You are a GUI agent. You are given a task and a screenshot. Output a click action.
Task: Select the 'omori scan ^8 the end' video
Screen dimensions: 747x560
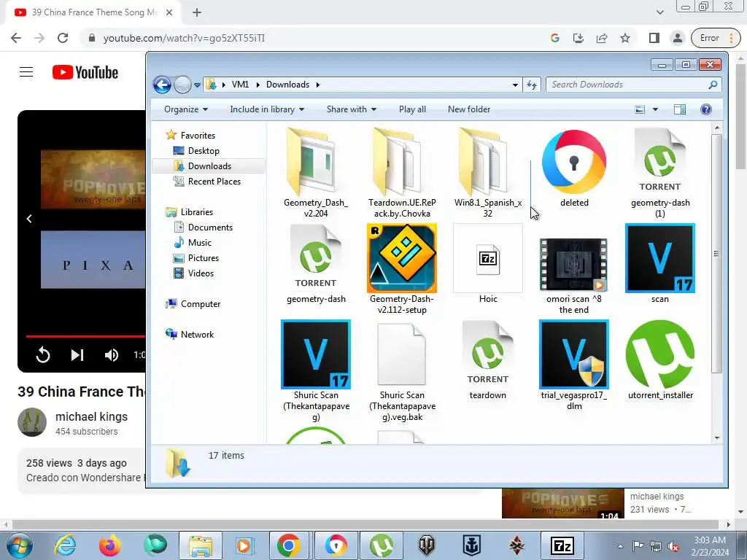coord(574,264)
